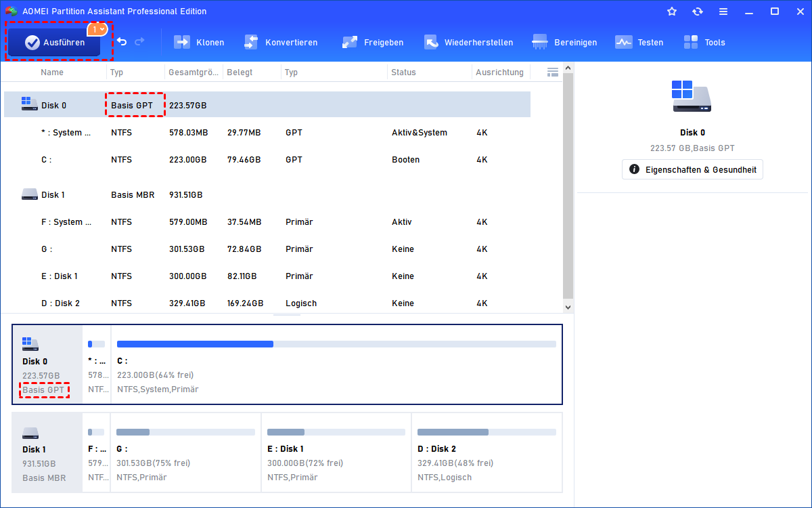
Task: Click the Booten status cell
Action: pyautogui.click(x=405, y=160)
